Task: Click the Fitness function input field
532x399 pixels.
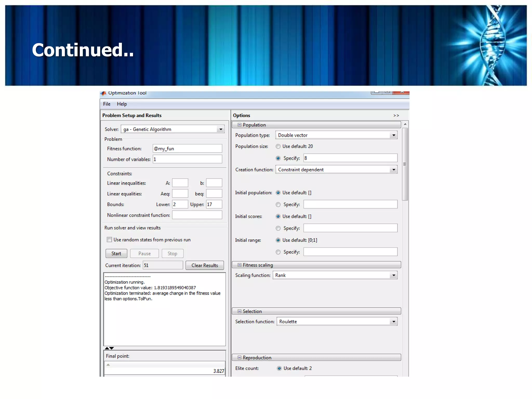Action: (187, 149)
